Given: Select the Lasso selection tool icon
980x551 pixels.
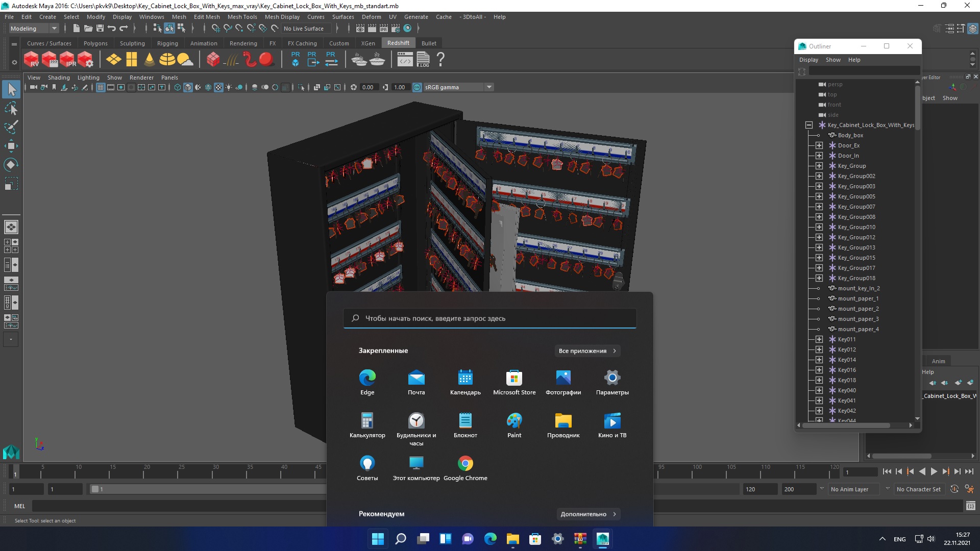Looking at the screenshot, I should pyautogui.click(x=11, y=109).
